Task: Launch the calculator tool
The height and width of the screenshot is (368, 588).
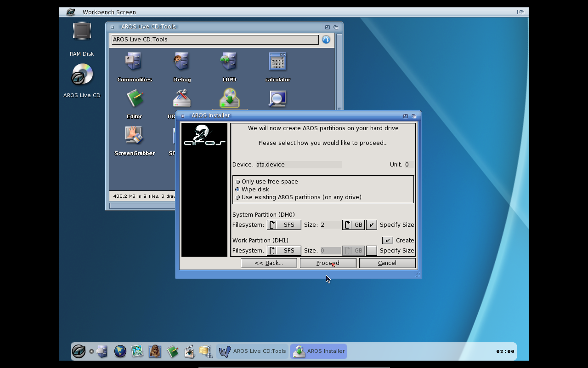Action: tap(277, 61)
